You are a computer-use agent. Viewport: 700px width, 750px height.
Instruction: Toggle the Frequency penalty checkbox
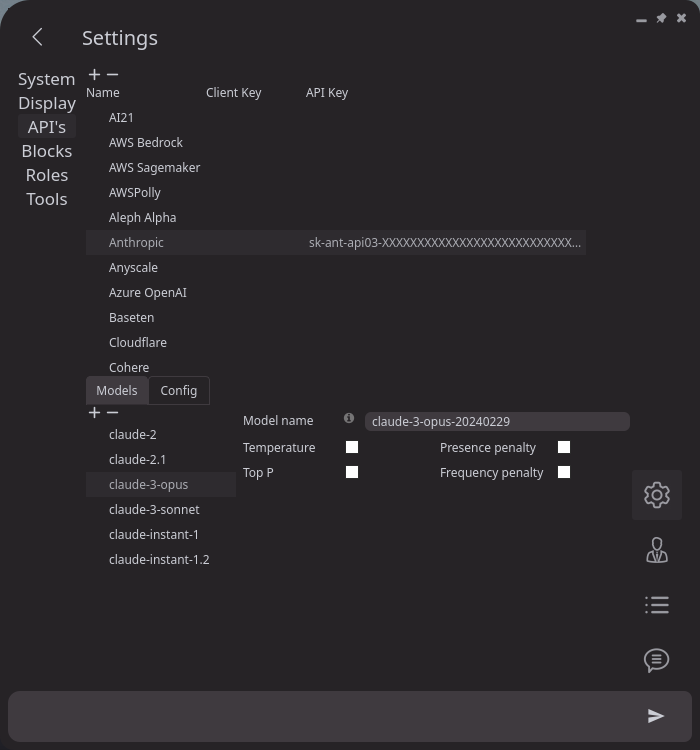point(564,472)
